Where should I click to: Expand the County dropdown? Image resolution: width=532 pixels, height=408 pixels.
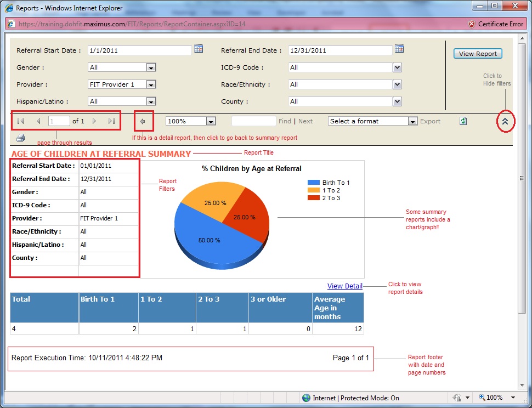coord(397,101)
